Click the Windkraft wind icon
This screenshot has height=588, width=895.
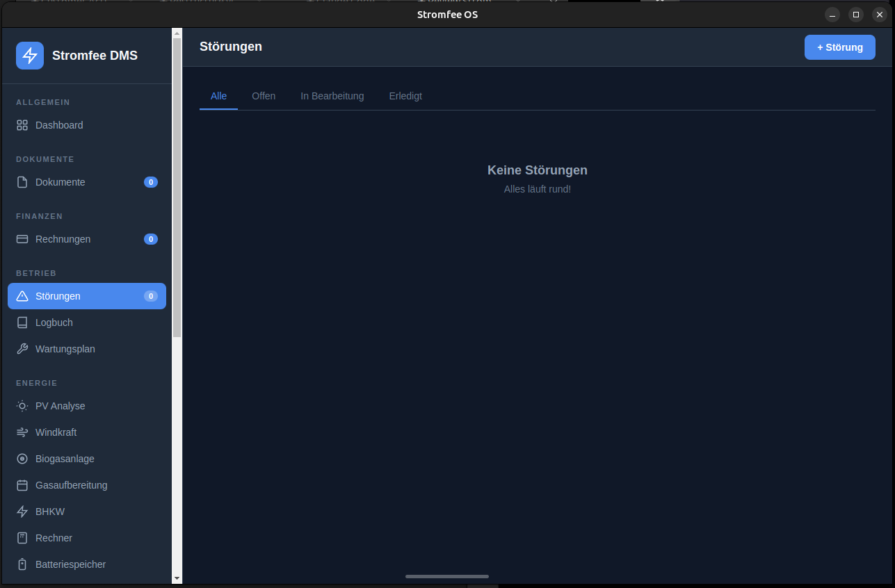click(x=22, y=432)
